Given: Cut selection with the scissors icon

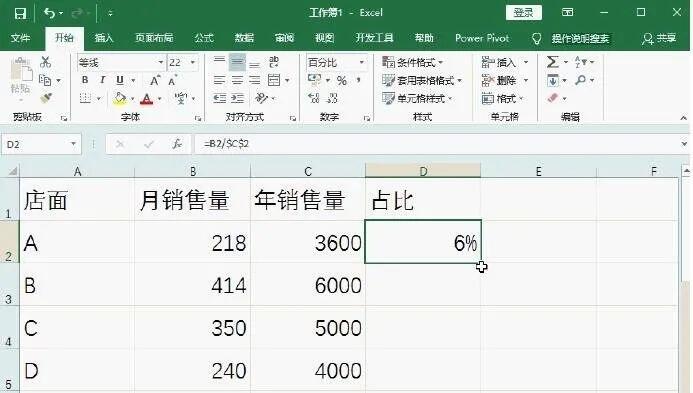Looking at the screenshot, I should pyautogui.click(x=45, y=62).
